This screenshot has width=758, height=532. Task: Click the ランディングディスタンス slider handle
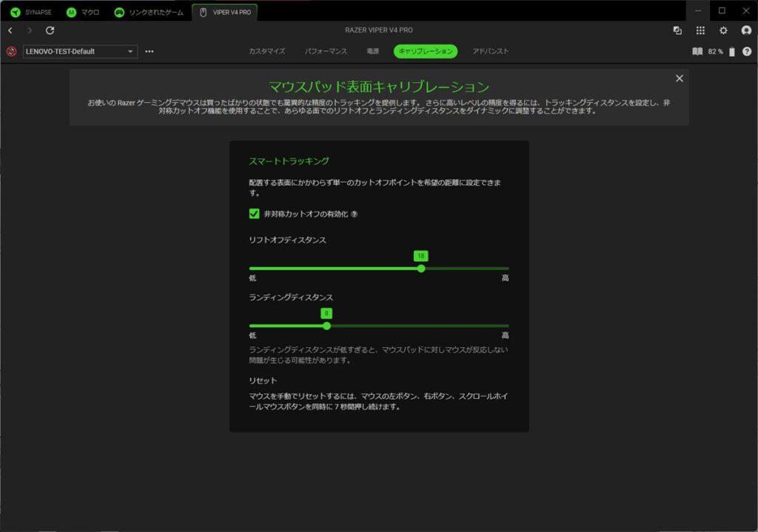(x=326, y=326)
